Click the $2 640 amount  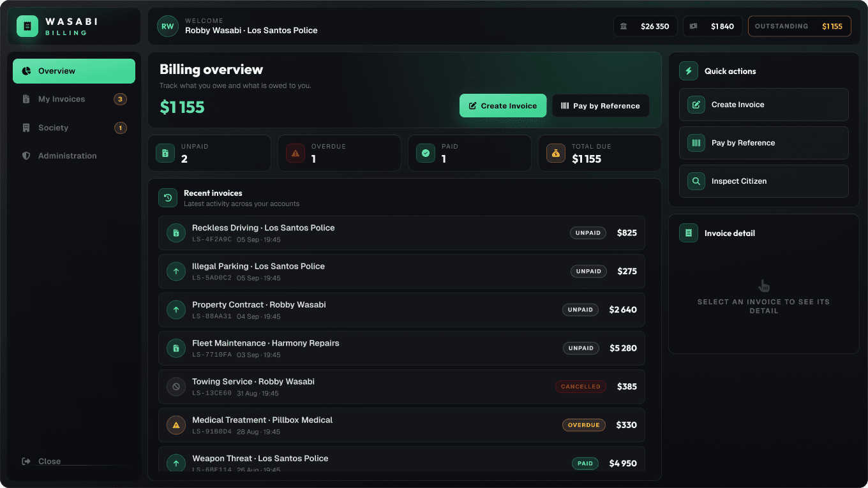pyautogui.click(x=623, y=309)
